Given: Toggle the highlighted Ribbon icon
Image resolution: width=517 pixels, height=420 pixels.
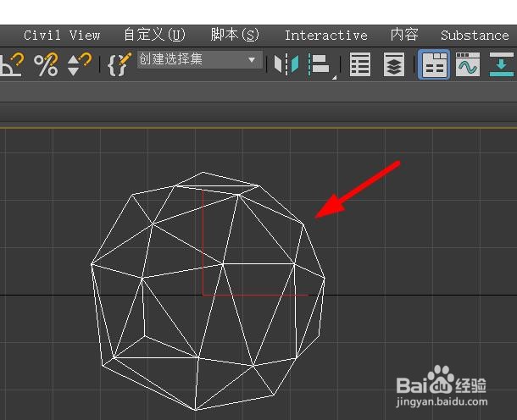Looking at the screenshot, I should (434, 64).
